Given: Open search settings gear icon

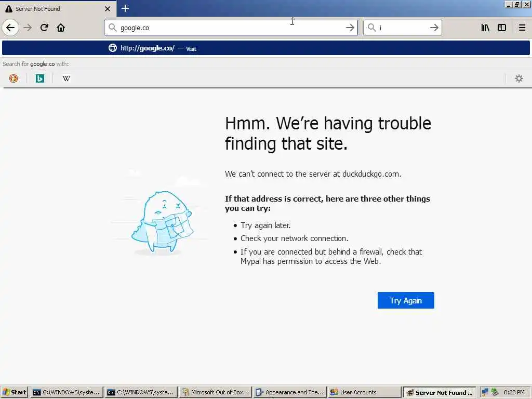Looking at the screenshot, I should click(x=519, y=78).
